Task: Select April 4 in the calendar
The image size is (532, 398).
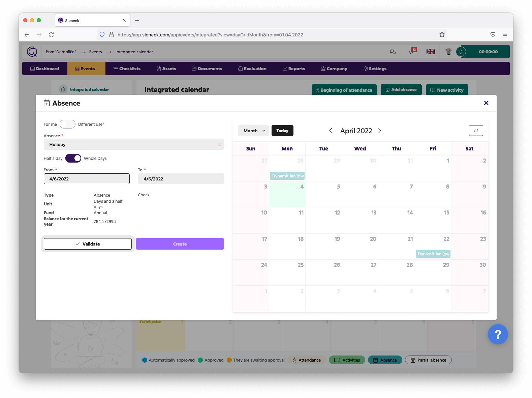Action: [x=287, y=194]
